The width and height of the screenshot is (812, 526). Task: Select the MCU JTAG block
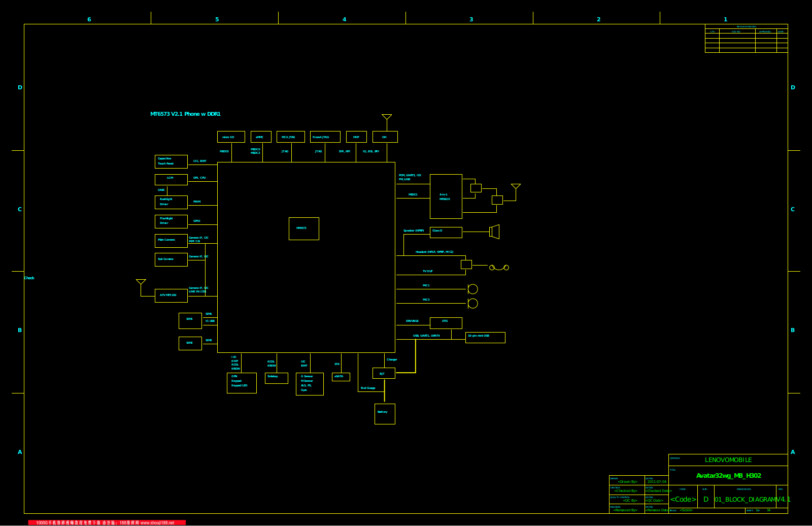pos(291,137)
